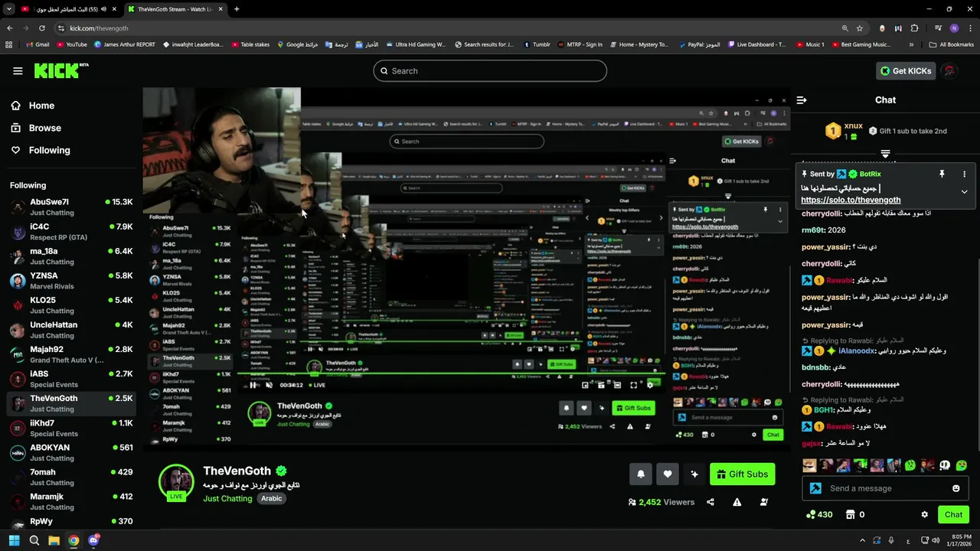
Task: Share the stream with the share icon
Action: coord(710,503)
